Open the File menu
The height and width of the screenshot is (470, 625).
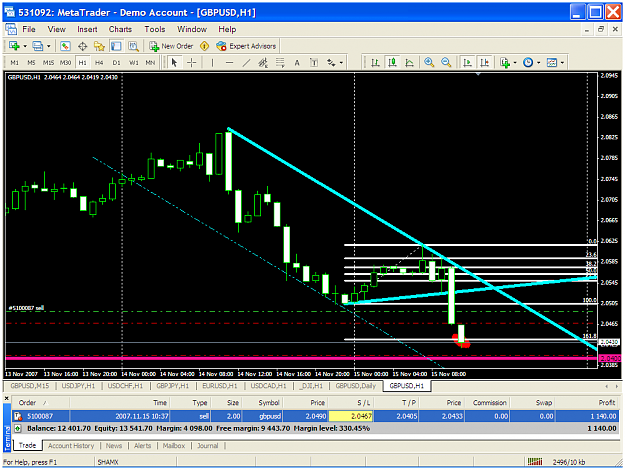coord(29,29)
